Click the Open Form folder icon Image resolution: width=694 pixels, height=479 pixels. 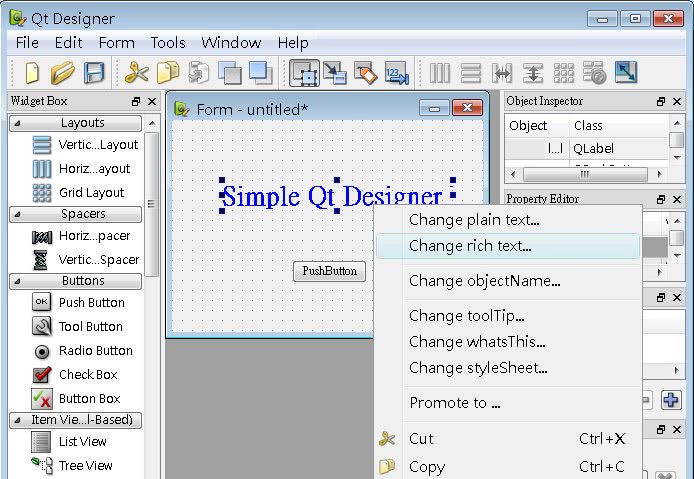click(62, 73)
